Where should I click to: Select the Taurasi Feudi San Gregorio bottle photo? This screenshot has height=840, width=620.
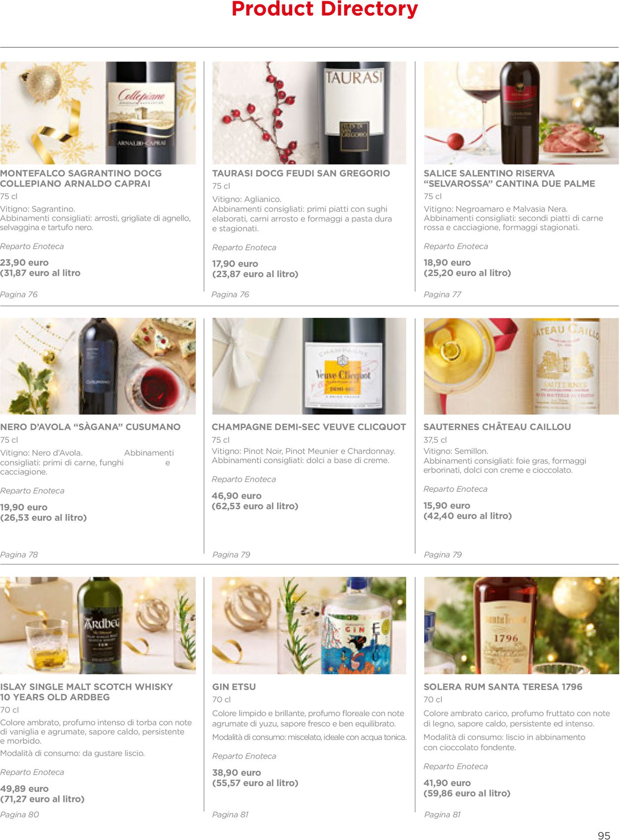309,113
